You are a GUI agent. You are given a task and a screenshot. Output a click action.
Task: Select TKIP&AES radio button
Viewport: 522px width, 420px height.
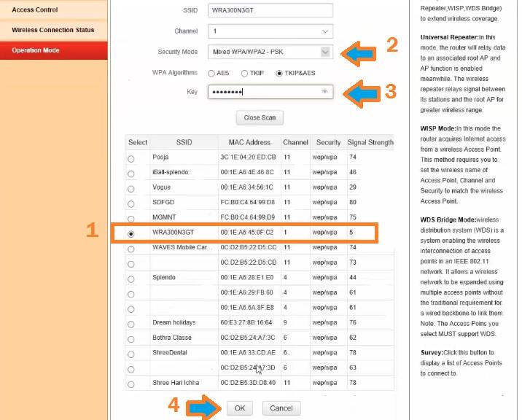point(280,74)
